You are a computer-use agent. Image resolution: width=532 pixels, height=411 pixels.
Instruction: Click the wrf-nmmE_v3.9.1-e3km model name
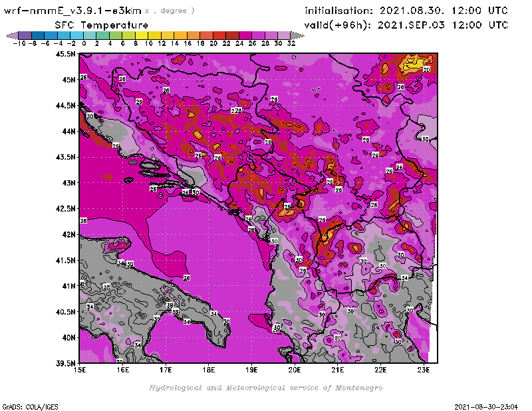pos(73,11)
